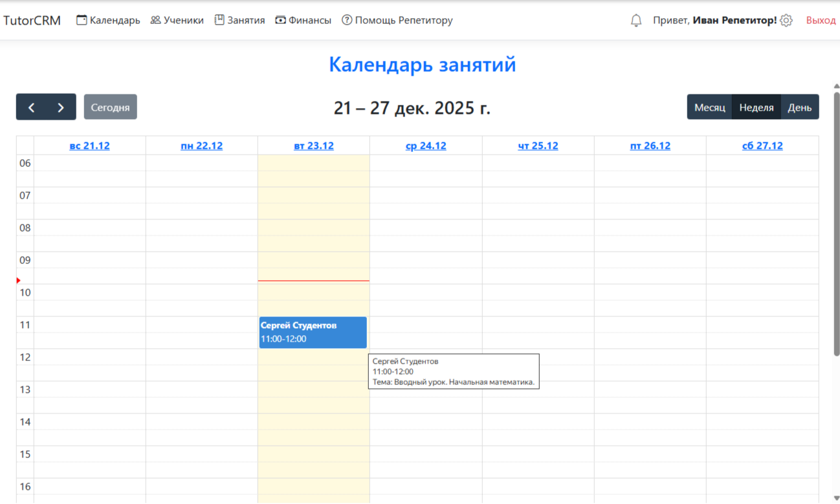Viewport: 840px width, 504px height.
Task: Keep Неделя view selected
Action: [x=756, y=107]
